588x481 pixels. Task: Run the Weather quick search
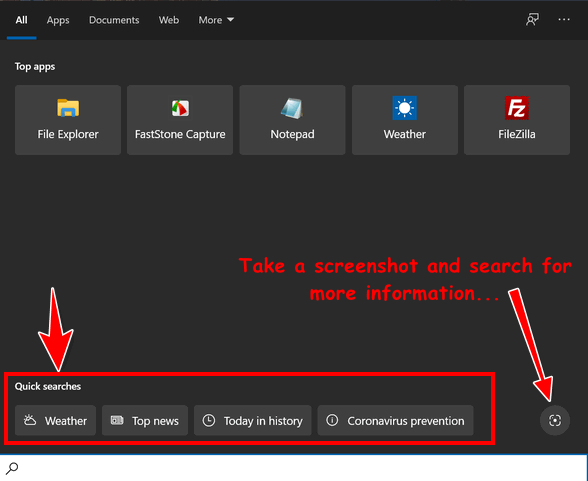[x=56, y=420]
